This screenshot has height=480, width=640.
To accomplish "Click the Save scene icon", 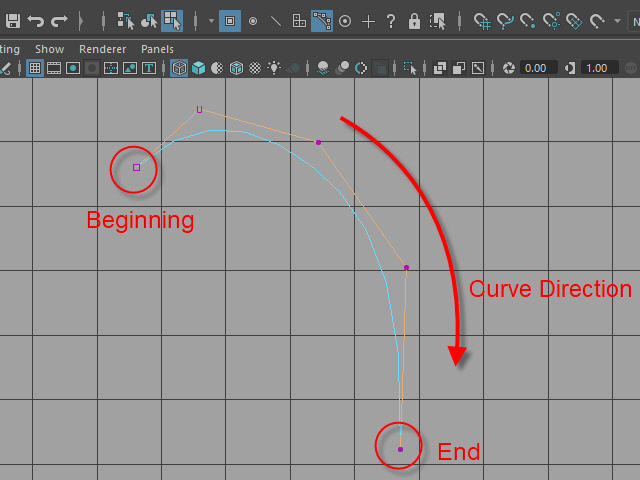I will point(13,20).
